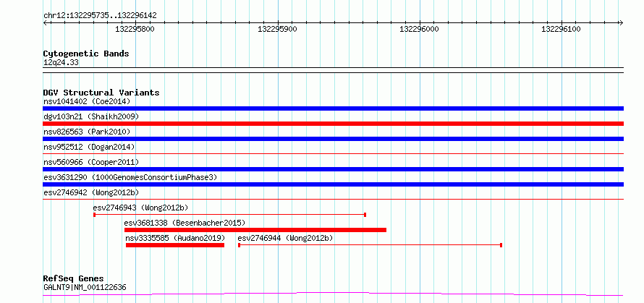Click the DGV Structural Variants track heading
Screen dimensions: 644x303
(101, 93)
